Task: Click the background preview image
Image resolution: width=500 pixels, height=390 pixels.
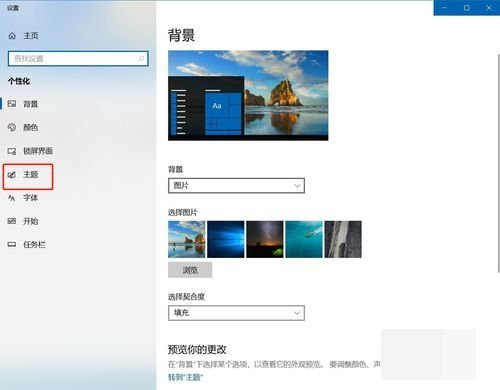Action: (248, 95)
